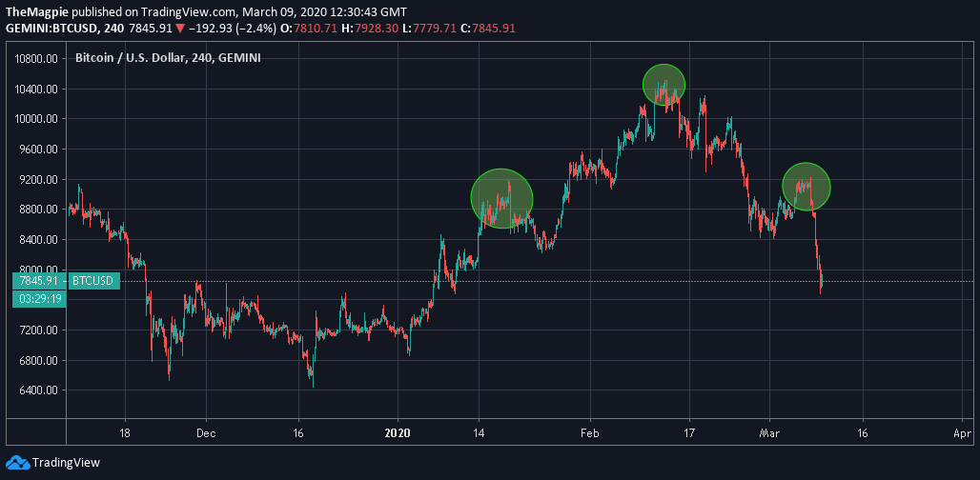Click the large green circle near 14 January
The width and height of the screenshot is (980, 480).
501,198
